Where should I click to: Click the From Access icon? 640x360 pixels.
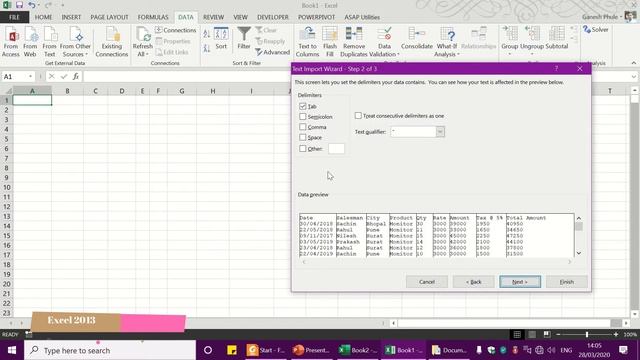click(11, 34)
